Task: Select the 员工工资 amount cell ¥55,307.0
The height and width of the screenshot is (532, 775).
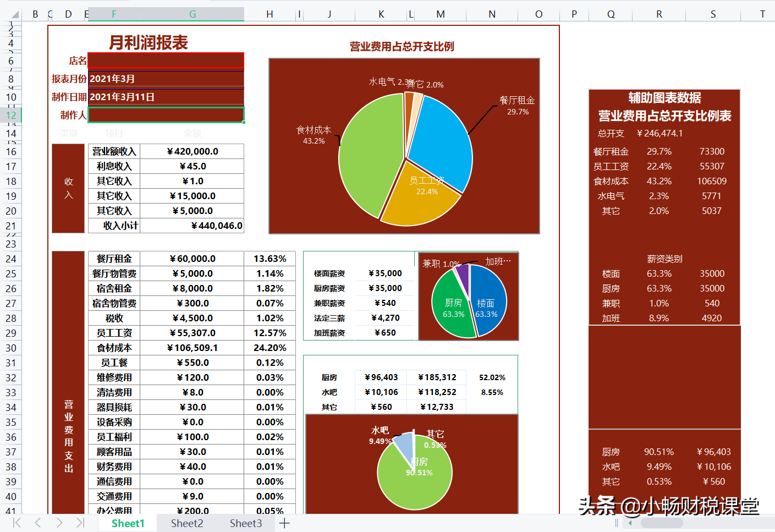Action: pos(191,332)
